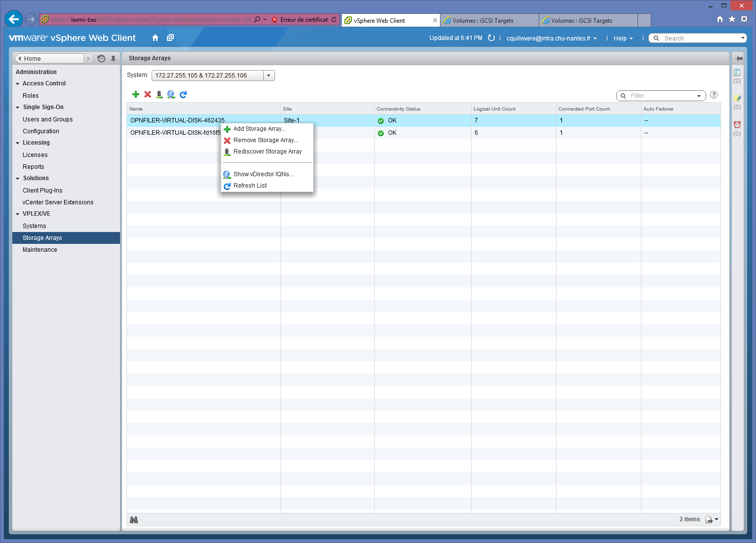756x543 pixels.
Task: Open the recent tasks clipboard icon
Action: [737, 73]
